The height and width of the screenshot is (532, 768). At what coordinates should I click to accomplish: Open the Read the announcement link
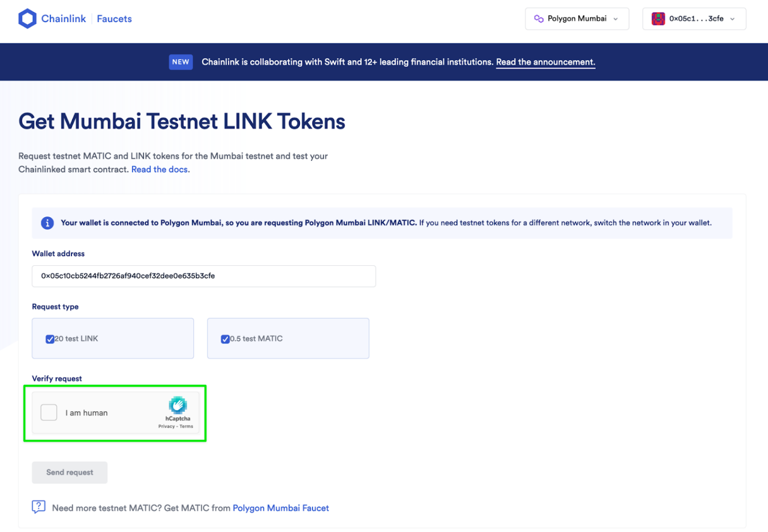click(545, 62)
